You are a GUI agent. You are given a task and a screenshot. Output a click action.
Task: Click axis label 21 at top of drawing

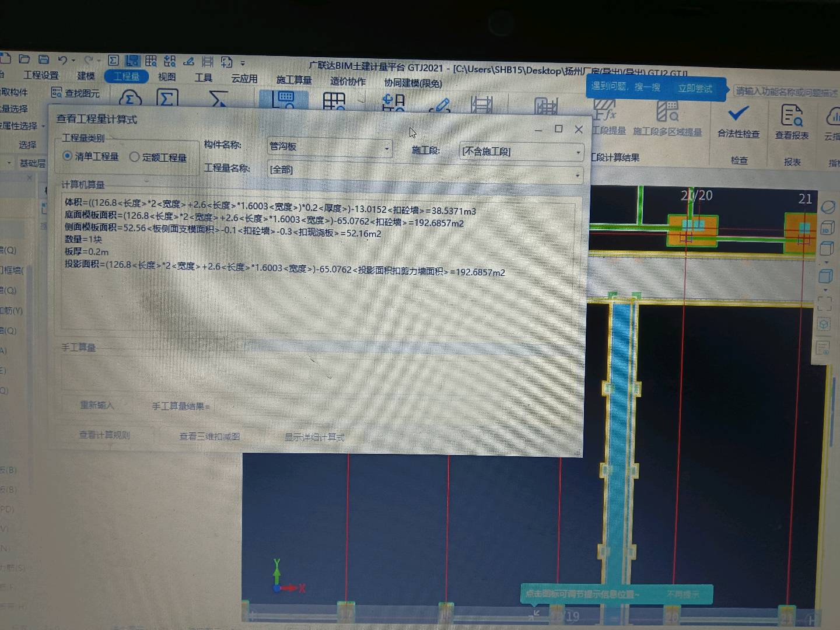coord(805,199)
